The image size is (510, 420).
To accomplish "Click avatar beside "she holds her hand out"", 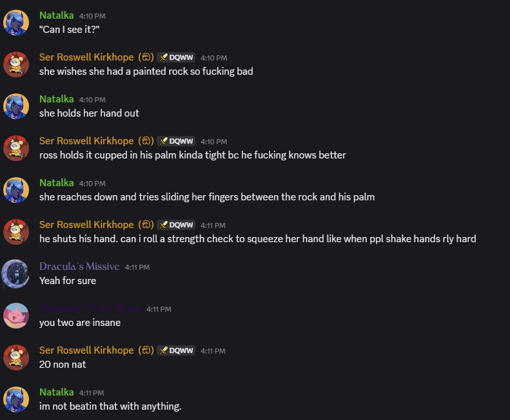I will pyautogui.click(x=16, y=106).
